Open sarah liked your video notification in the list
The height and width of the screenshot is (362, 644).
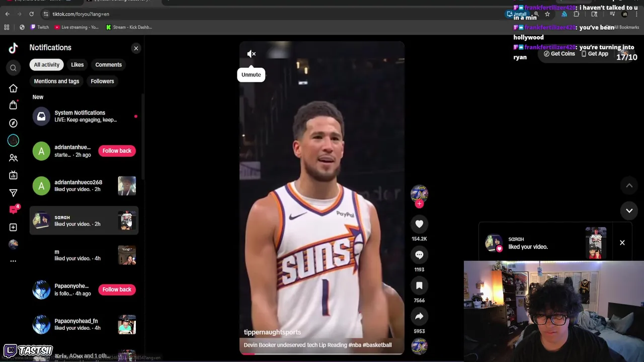click(84, 221)
